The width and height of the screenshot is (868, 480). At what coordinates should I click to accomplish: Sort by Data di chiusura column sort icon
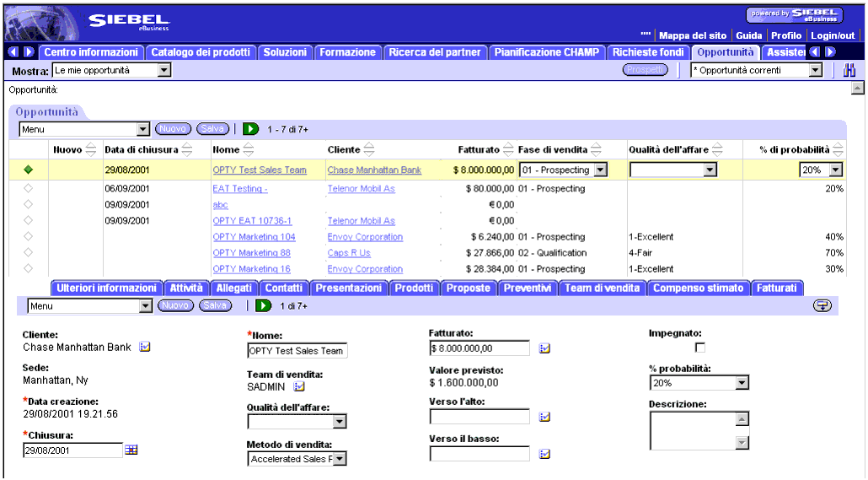point(187,149)
